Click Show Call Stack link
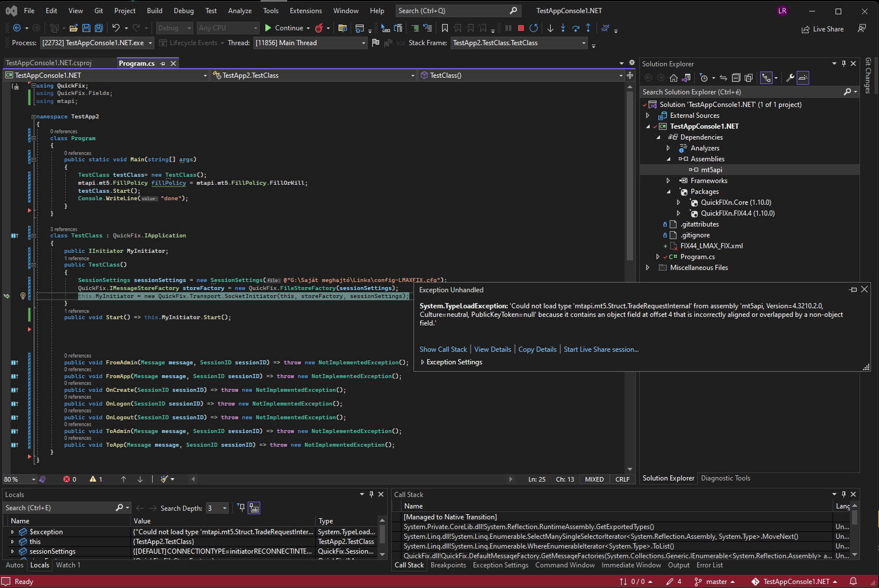 click(443, 349)
